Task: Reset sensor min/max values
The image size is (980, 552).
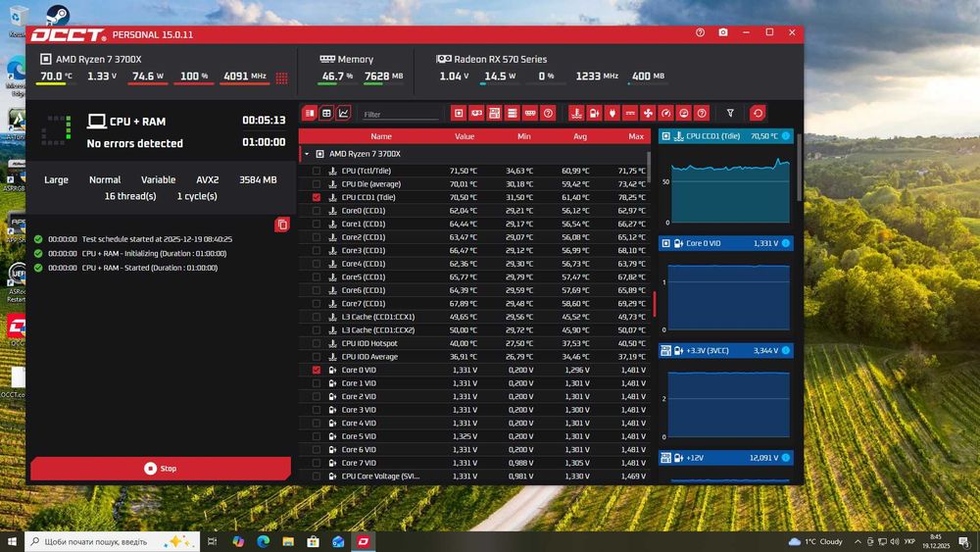Action: [x=758, y=113]
